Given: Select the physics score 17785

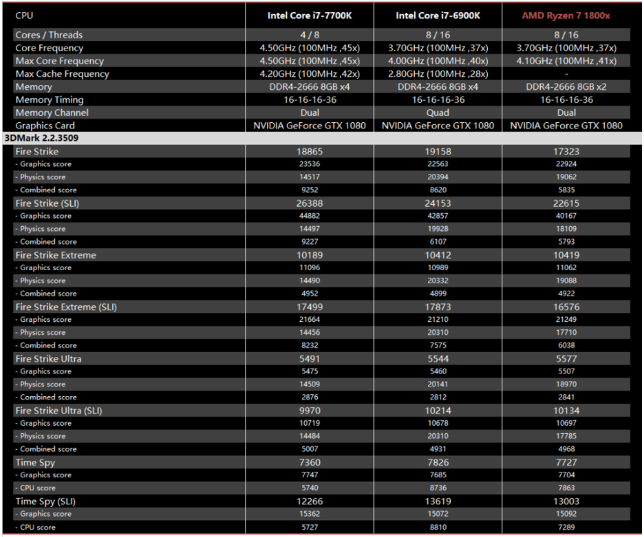Looking at the screenshot, I should [566, 436].
